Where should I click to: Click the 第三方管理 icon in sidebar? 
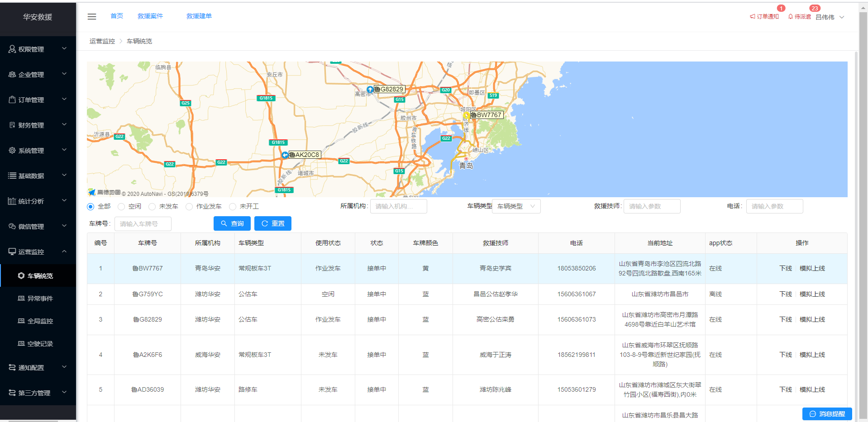tap(12, 393)
